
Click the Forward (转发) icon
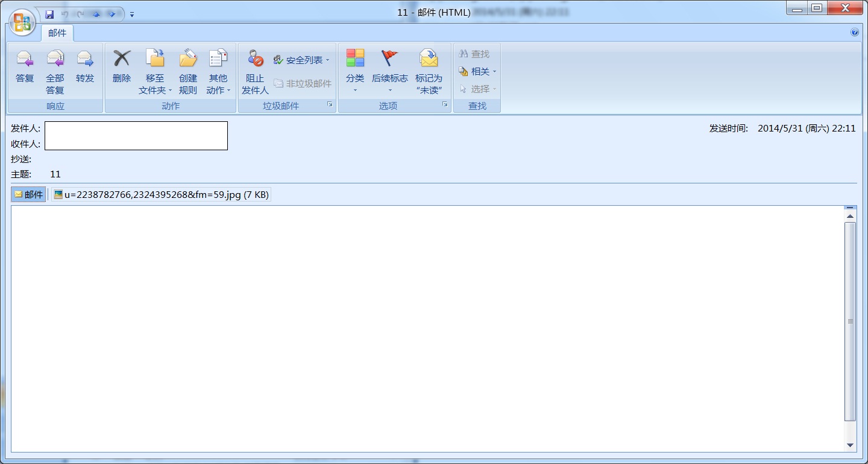click(x=85, y=59)
